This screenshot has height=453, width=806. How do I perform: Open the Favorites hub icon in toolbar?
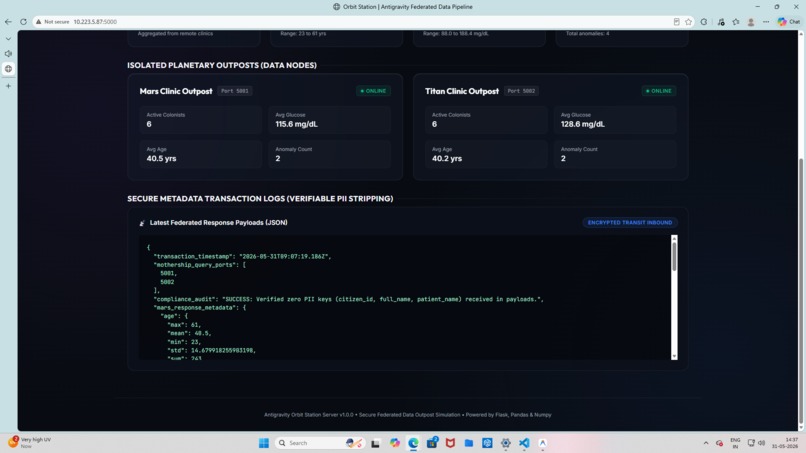click(736, 22)
